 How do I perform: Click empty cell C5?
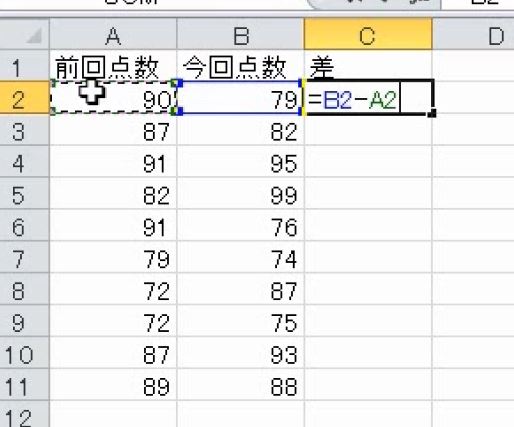click(x=368, y=194)
